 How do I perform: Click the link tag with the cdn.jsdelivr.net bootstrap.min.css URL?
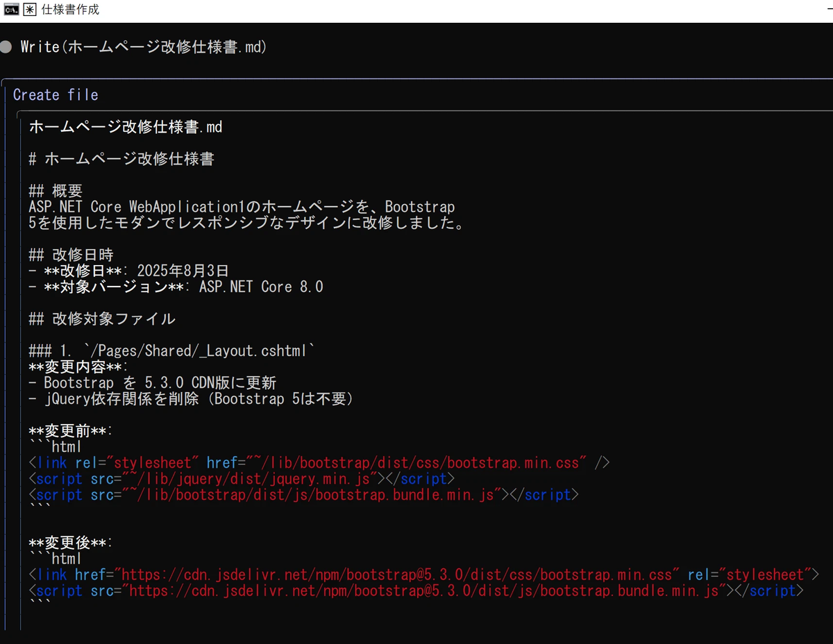424,575
